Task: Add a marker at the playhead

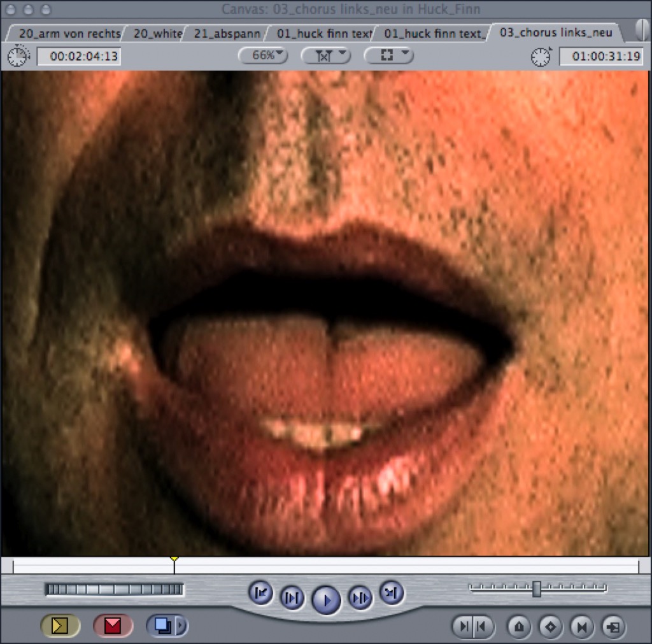Action: click(520, 627)
